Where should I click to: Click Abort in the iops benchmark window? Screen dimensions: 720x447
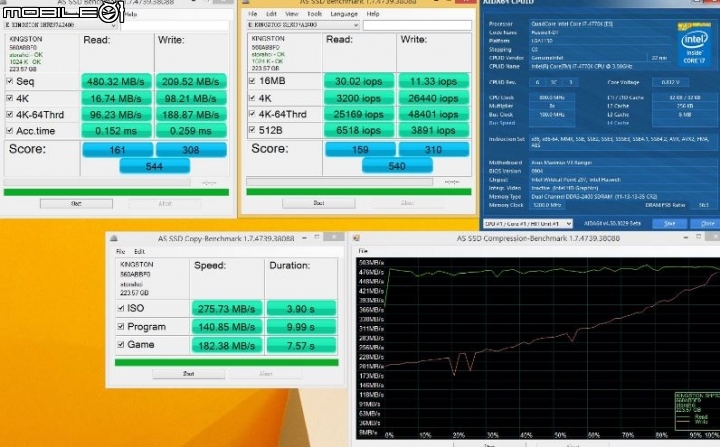click(407, 203)
